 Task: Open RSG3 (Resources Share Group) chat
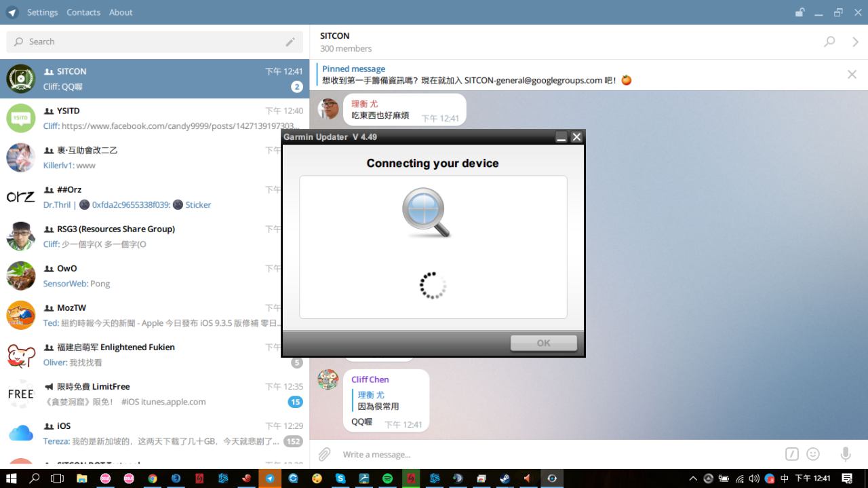point(155,236)
